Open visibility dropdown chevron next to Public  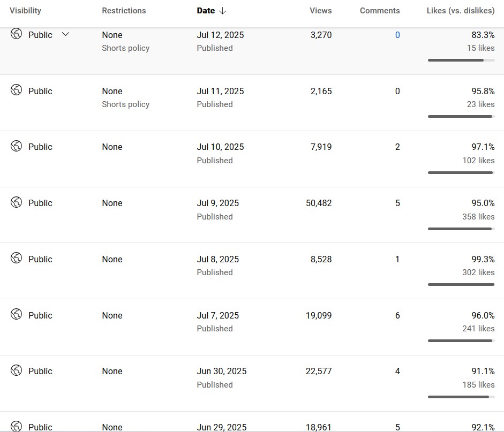65,34
